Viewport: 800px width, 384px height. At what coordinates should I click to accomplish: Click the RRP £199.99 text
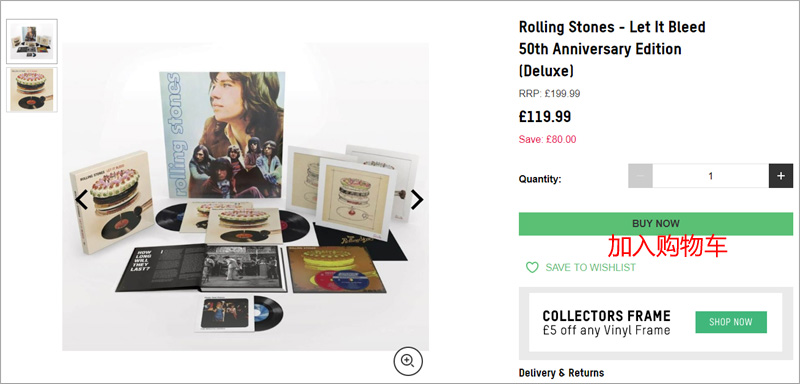549,94
